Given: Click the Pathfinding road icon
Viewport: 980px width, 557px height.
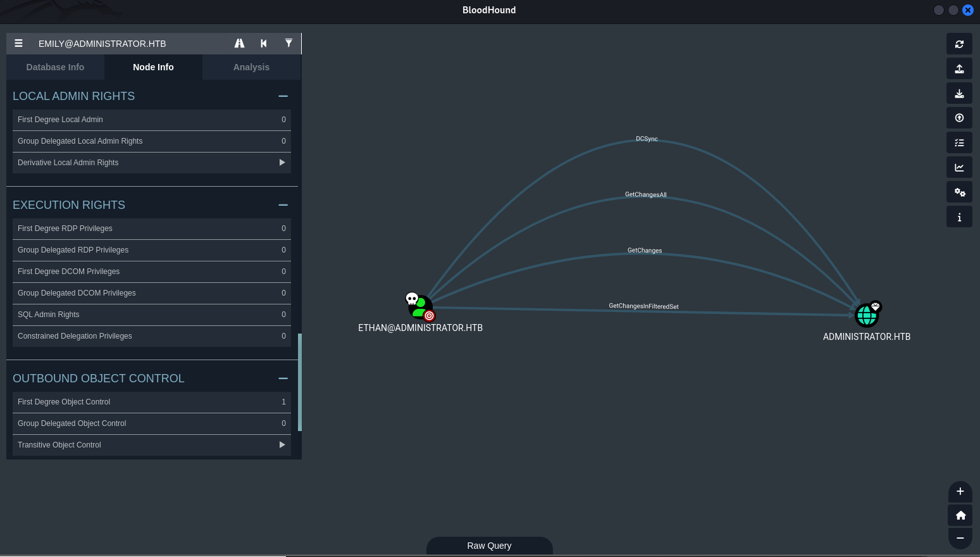Looking at the screenshot, I should click(x=239, y=44).
